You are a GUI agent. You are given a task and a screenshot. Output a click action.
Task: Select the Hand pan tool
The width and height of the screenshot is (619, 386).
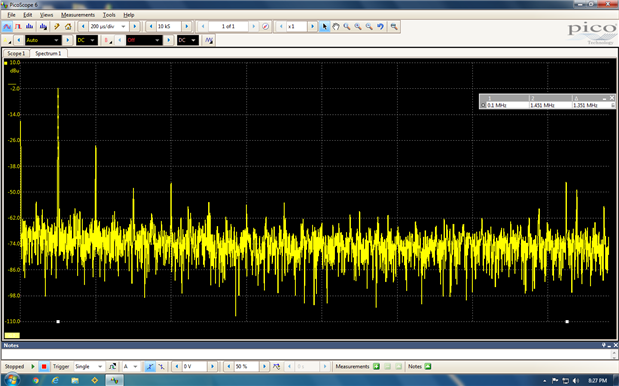pyautogui.click(x=336, y=26)
